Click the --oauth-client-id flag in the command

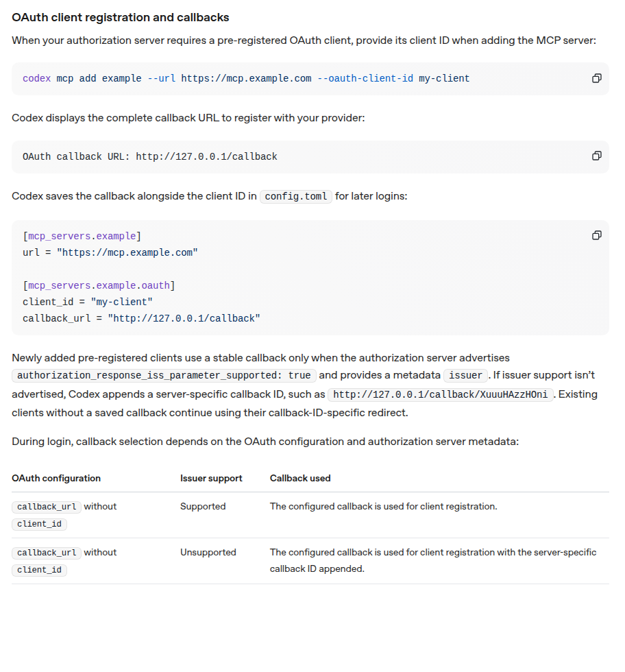[x=365, y=78]
